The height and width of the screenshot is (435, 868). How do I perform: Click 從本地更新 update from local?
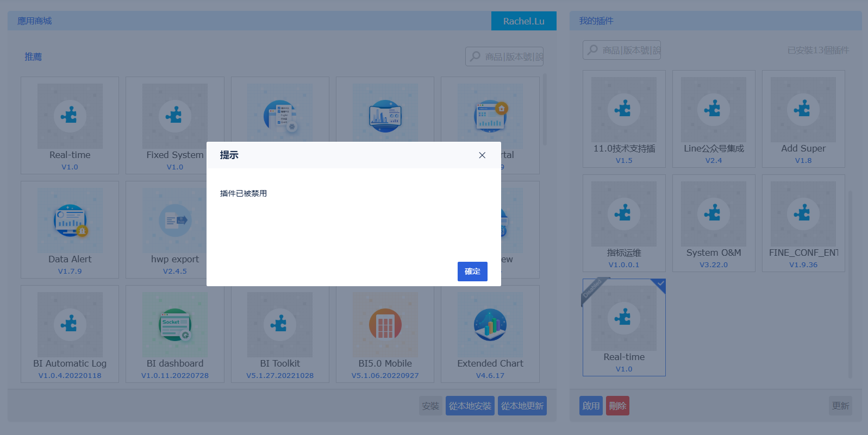click(x=522, y=406)
